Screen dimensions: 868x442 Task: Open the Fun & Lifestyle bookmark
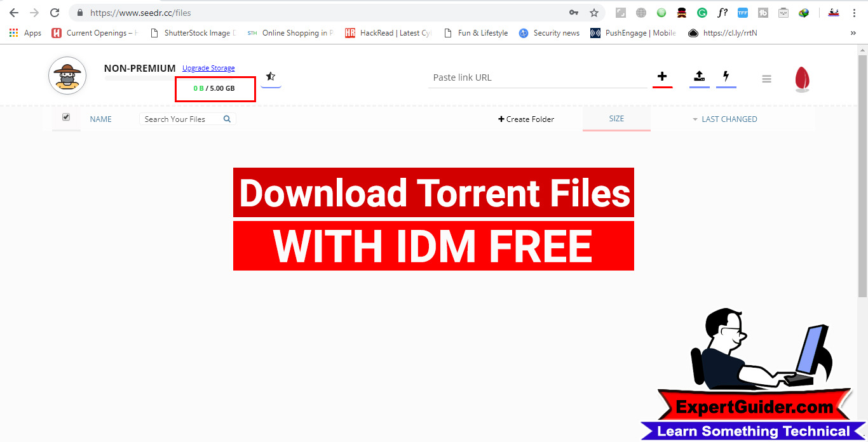point(476,33)
